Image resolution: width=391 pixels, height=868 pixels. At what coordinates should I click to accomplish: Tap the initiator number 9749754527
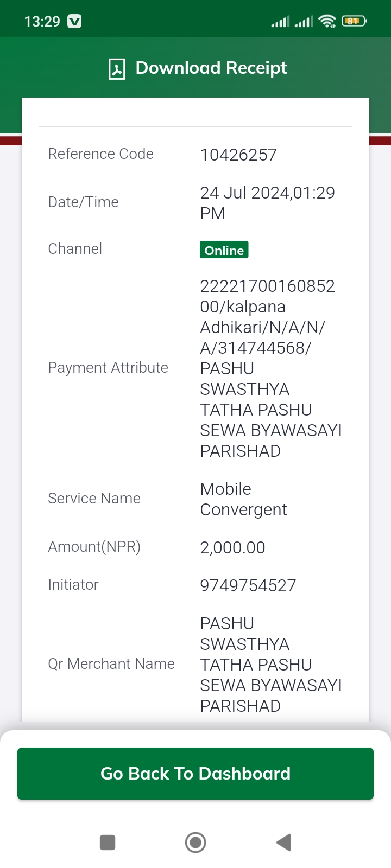click(248, 586)
